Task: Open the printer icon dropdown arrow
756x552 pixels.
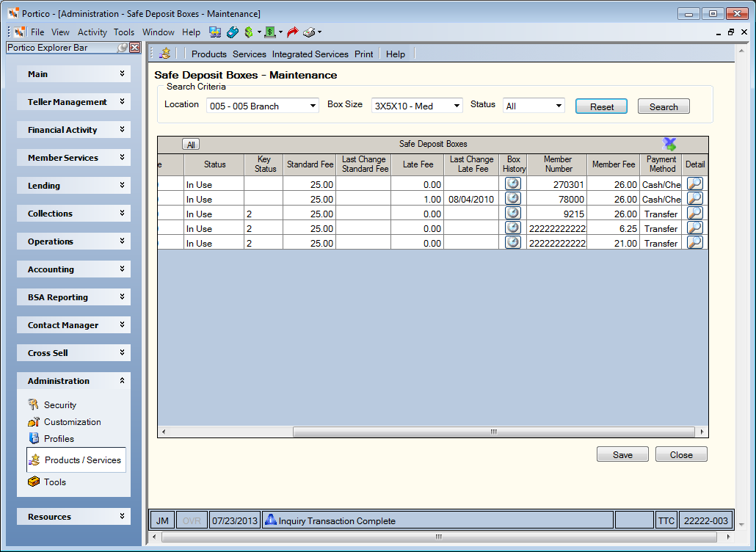Action: [319, 32]
